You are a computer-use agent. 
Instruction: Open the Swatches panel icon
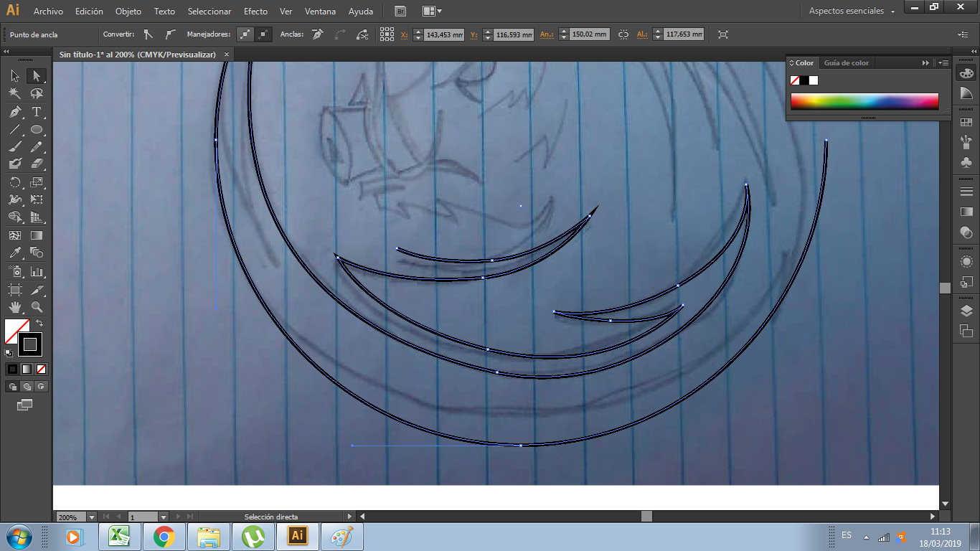click(966, 123)
